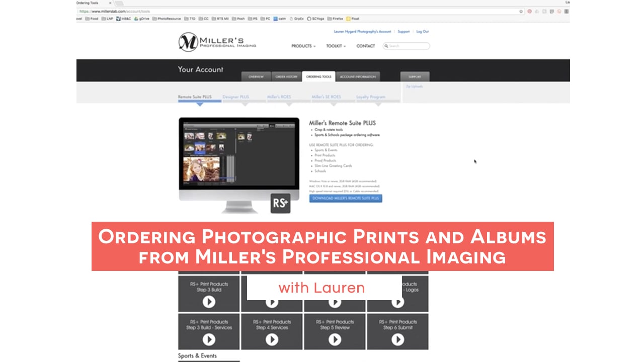Click the bookmark star in address bar
The height and width of the screenshot is (362, 644).
pos(521,11)
